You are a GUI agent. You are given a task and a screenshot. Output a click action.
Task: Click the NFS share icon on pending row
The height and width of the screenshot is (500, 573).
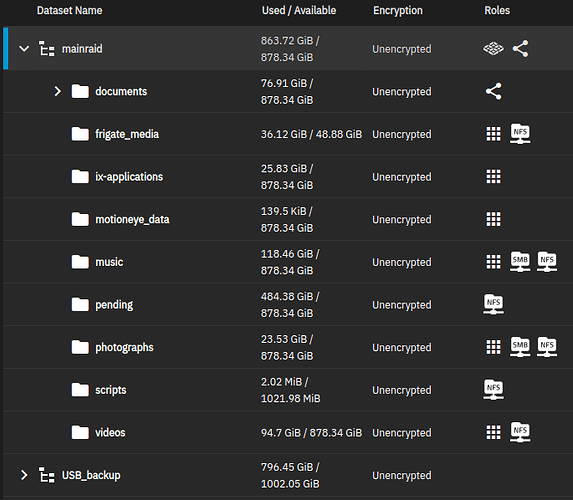pos(493,304)
